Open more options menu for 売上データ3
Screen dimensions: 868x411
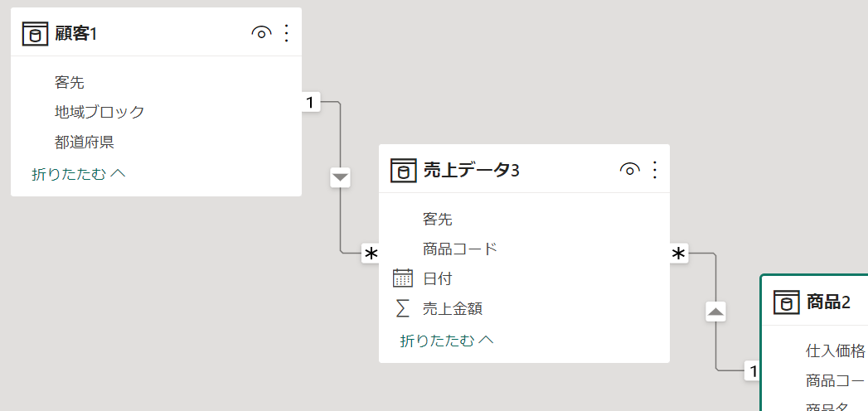coord(655,171)
